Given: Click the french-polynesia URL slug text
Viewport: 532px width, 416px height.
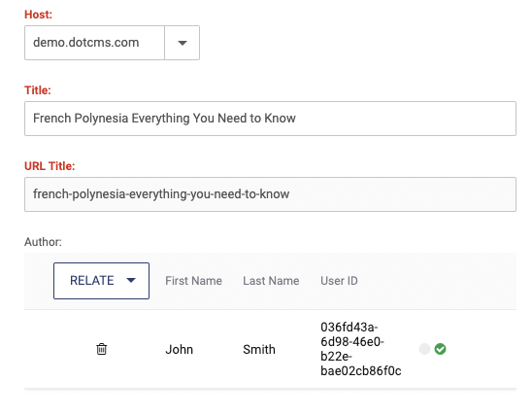Looking at the screenshot, I should pyautogui.click(x=161, y=194).
